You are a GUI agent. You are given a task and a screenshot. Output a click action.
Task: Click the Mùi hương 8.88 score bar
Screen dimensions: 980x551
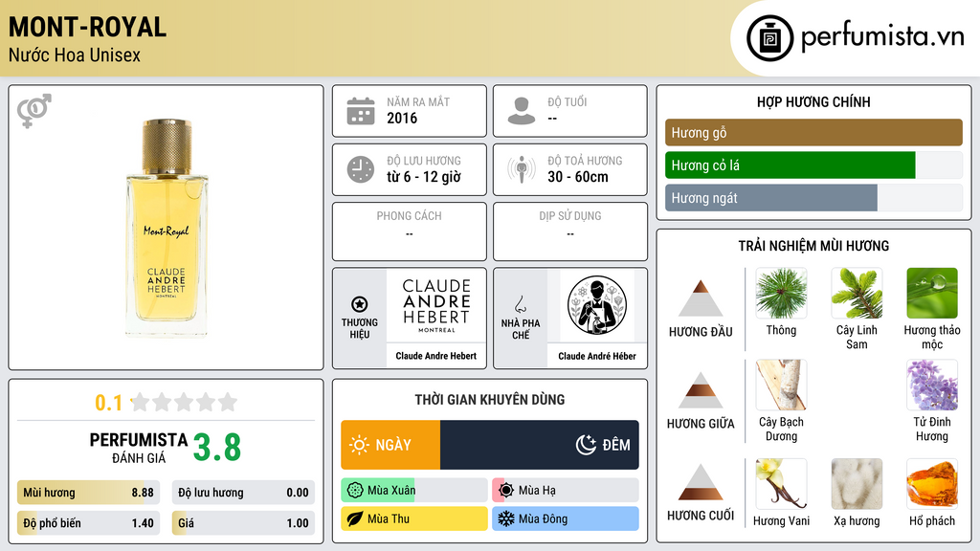89,493
